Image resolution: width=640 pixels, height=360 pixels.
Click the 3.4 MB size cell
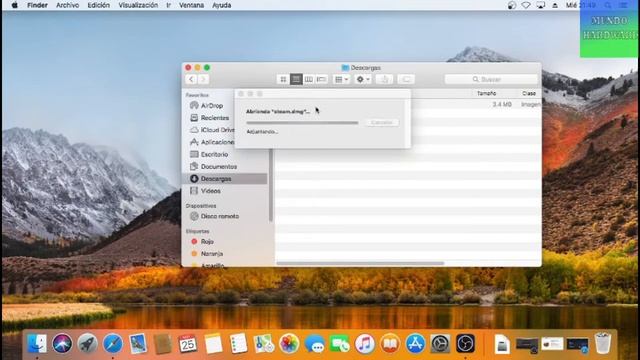502,104
